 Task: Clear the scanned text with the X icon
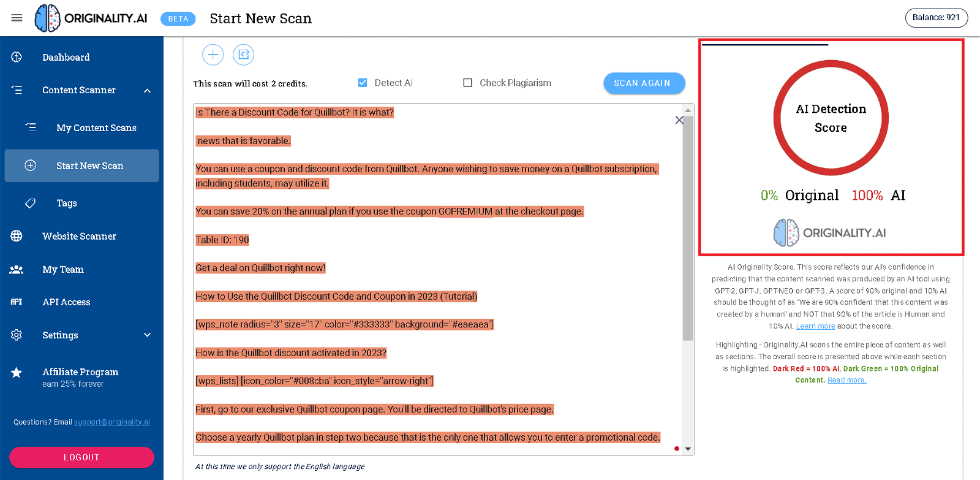tap(679, 120)
